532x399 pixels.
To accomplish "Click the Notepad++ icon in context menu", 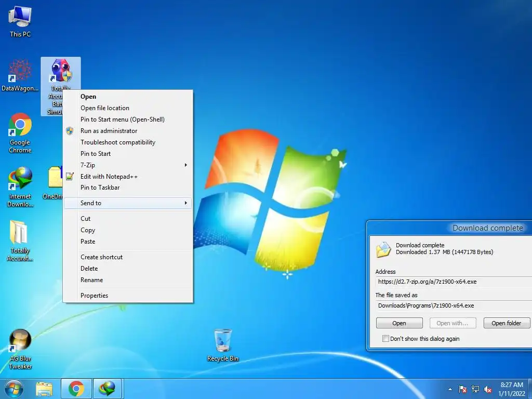I will (70, 177).
